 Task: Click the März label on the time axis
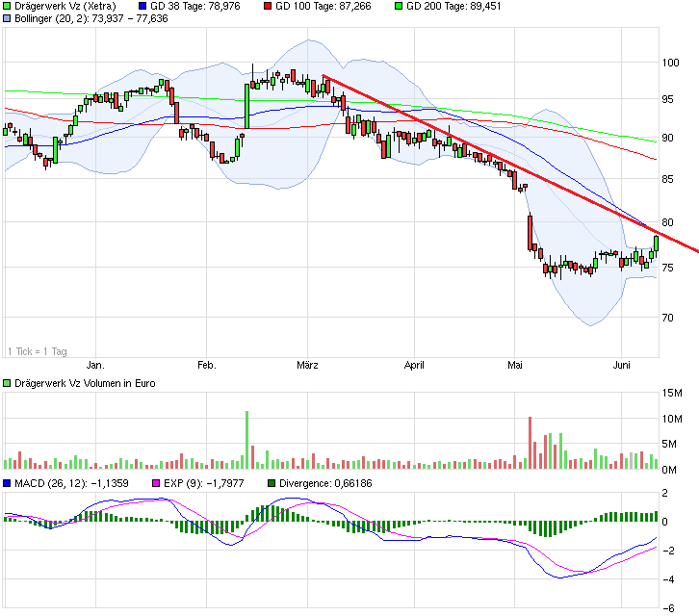[x=307, y=366]
